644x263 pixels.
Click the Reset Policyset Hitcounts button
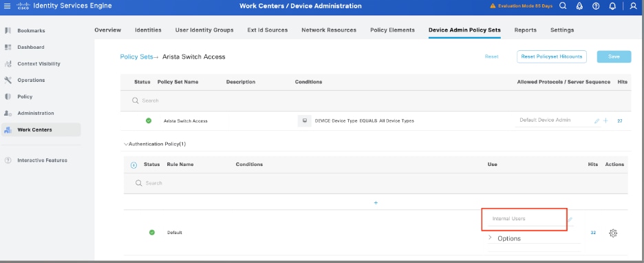pyautogui.click(x=552, y=56)
